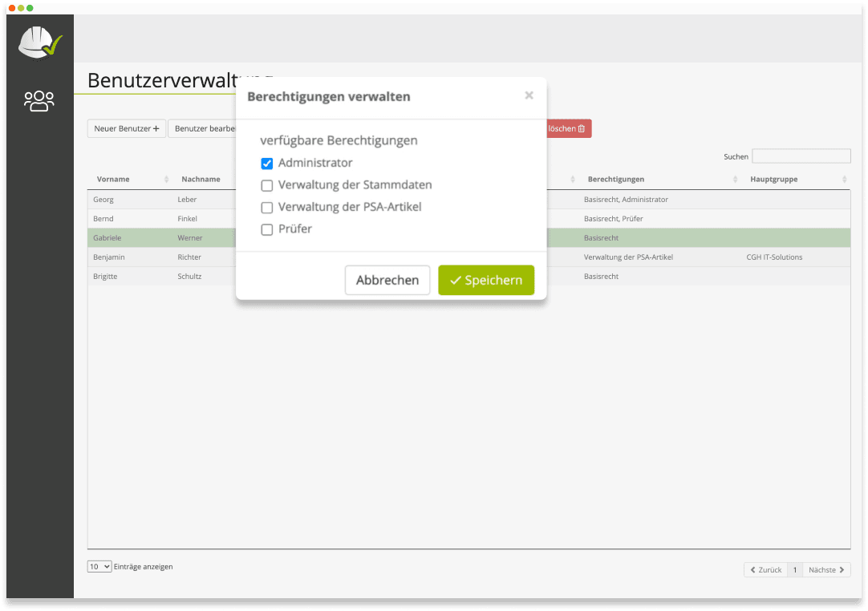Click the Neuer Benutzer button
868x611 pixels.
(127, 128)
